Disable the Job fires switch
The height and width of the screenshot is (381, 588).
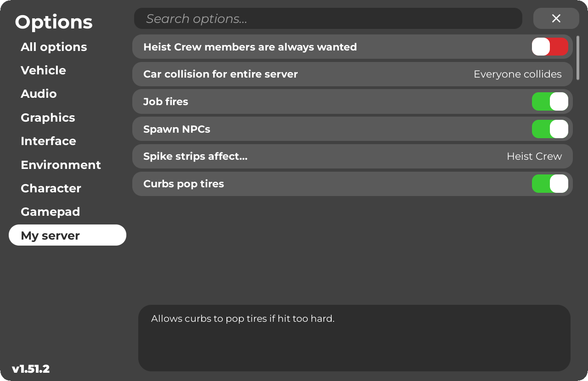click(550, 101)
